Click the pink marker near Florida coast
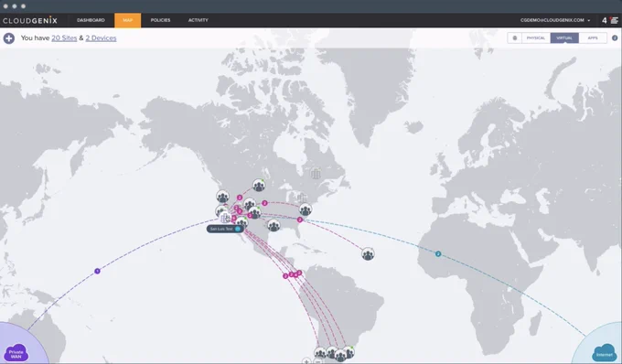 click(300, 219)
